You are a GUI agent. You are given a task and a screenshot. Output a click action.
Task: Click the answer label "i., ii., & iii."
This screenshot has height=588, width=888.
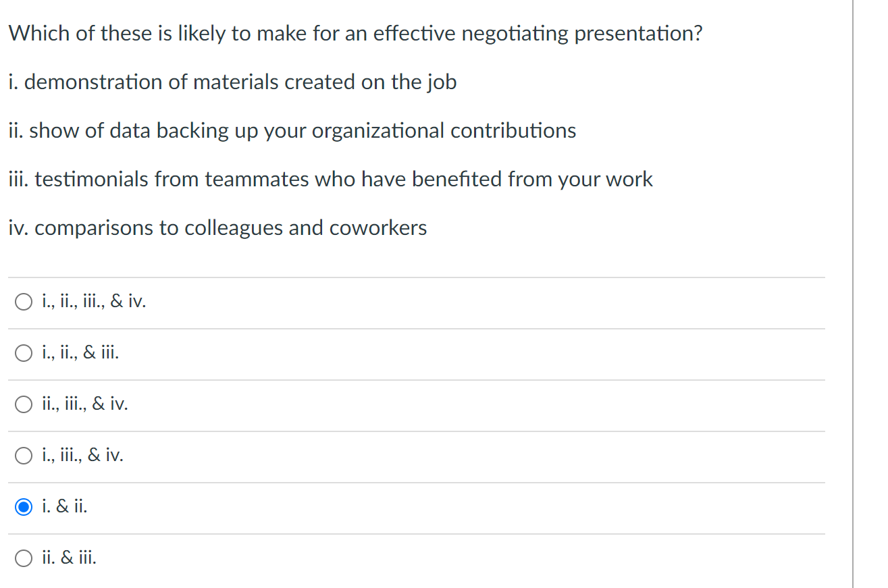(80, 352)
